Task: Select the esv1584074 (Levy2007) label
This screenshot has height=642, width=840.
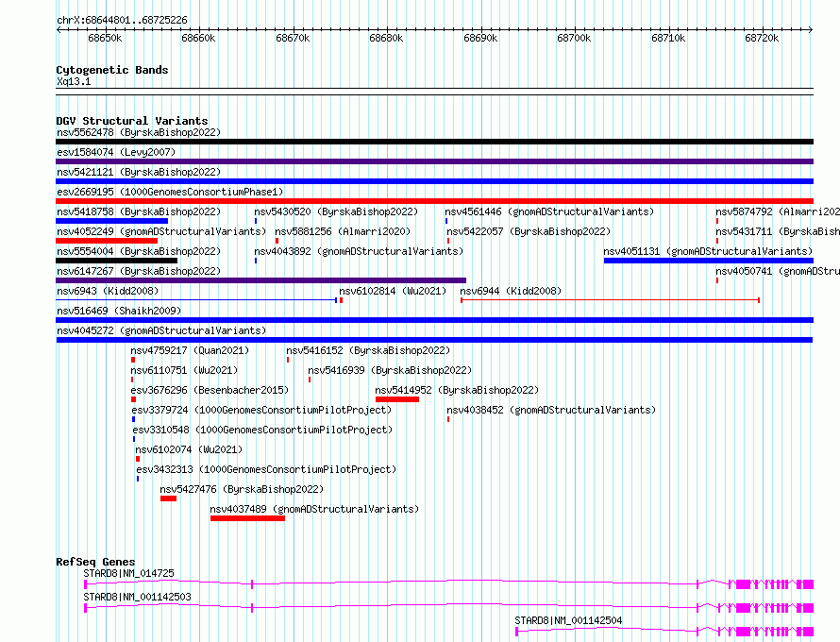Action: pyautogui.click(x=116, y=152)
